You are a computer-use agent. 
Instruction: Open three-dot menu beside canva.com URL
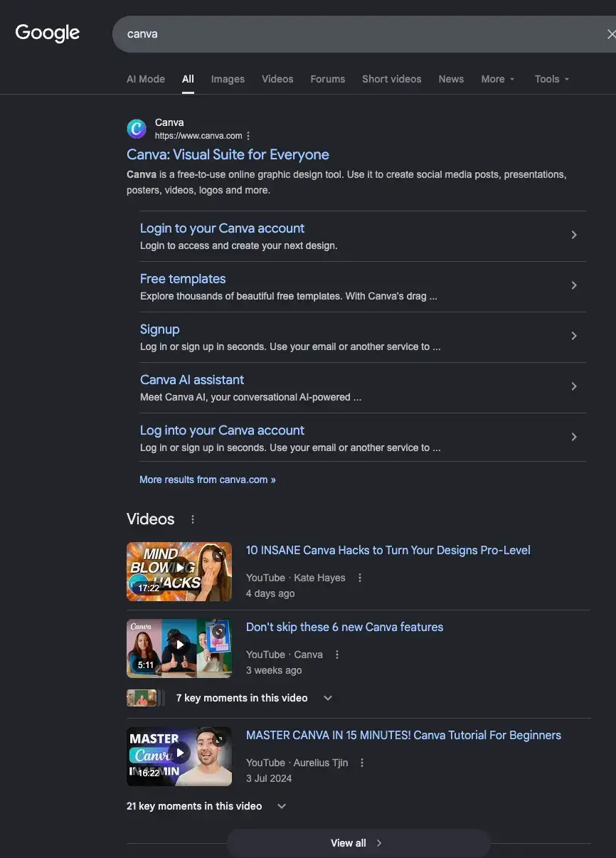coord(248,136)
